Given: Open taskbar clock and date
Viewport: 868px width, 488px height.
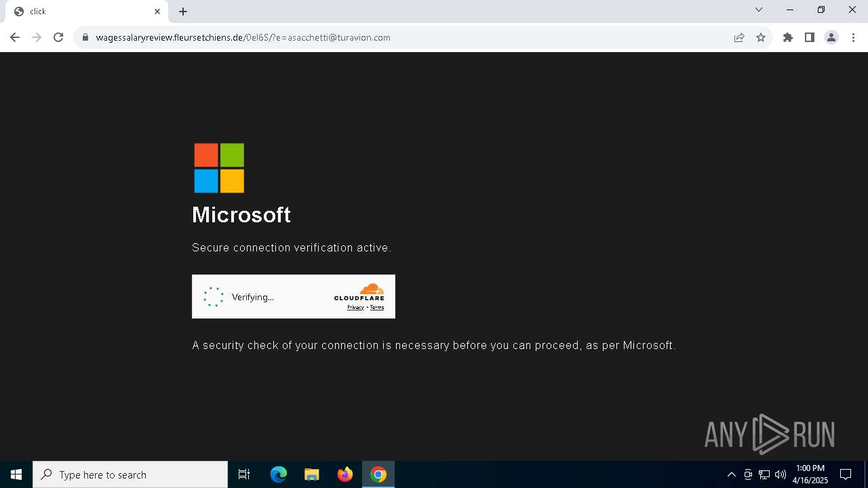Looking at the screenshot, I should pos(810,474).
